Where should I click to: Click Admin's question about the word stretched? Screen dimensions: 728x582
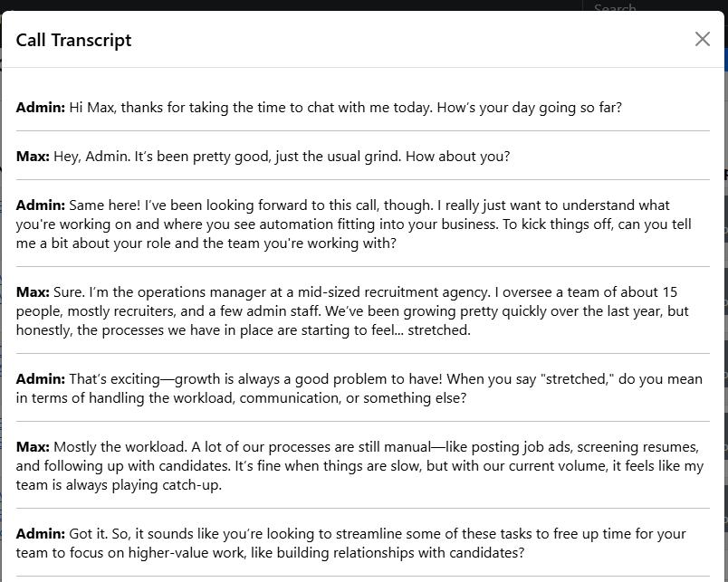pyautogui.click(x=362, y=388)
